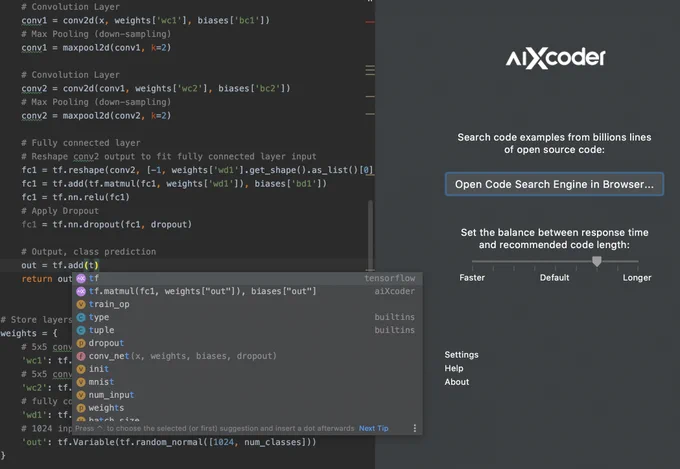Image resolution: width=680 pixels, height=469 pixels.
Task: Select the 'tuple' builtins suggestion
Action: [x=247, y=330]
